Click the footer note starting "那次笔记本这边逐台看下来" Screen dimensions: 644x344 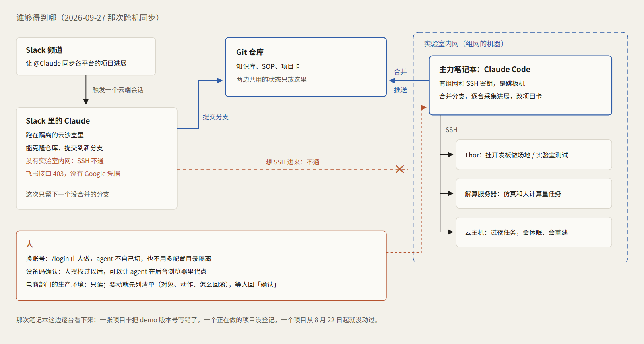[198, 320]
